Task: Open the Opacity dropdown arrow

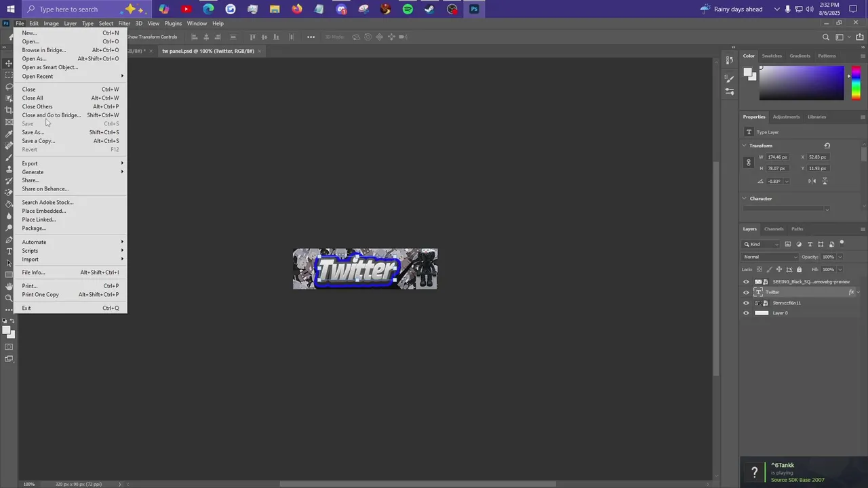Action: (x=840, y=257)
